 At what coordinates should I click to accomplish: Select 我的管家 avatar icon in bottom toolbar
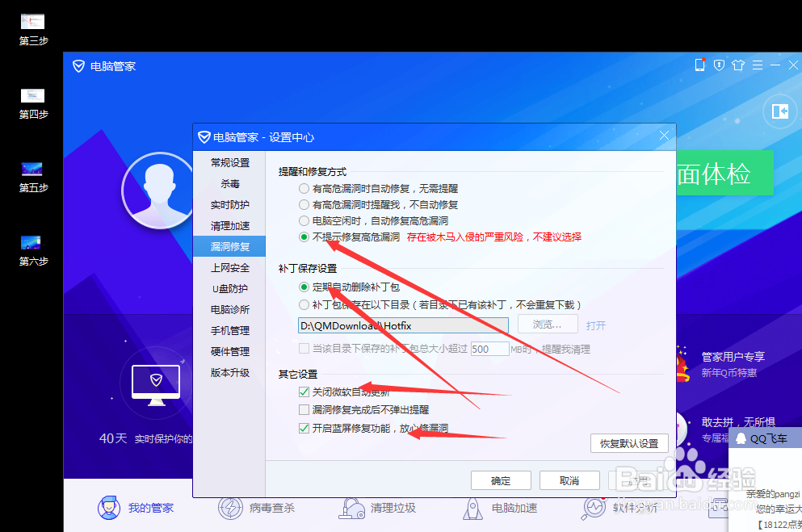point(108,509)
